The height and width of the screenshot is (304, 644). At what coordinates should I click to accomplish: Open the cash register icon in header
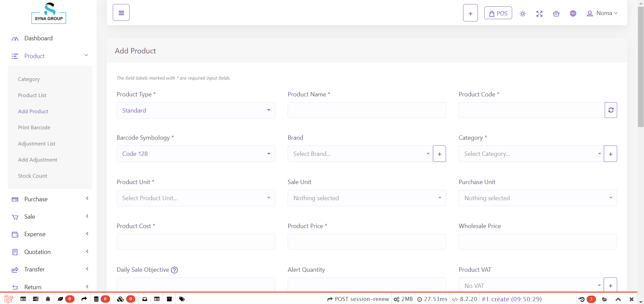click(556, 13)
